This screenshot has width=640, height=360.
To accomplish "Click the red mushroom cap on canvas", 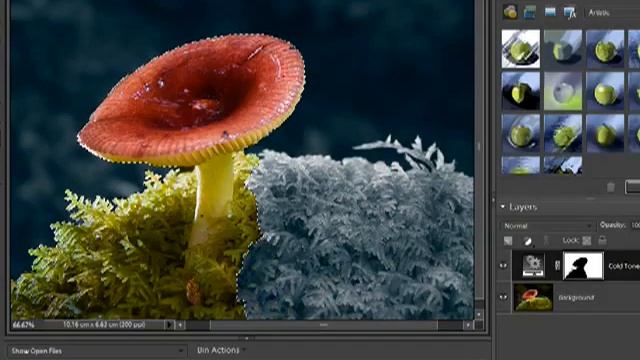I will [x=192, y=98].
